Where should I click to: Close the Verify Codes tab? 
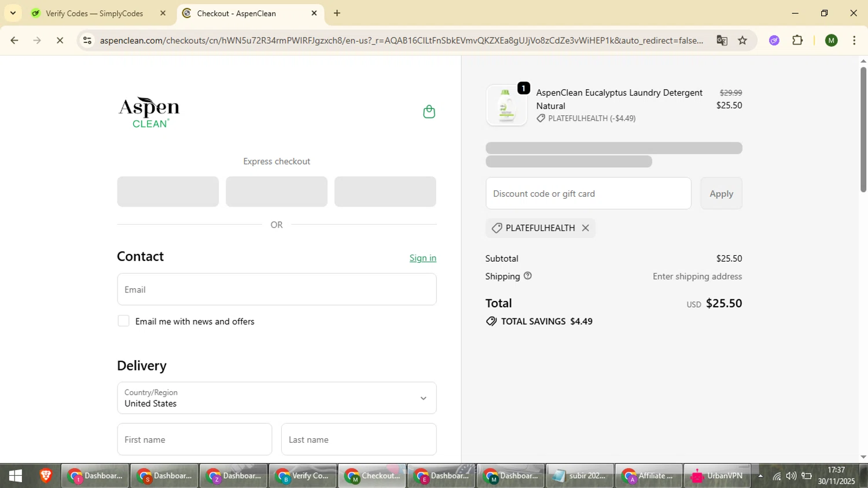pyautogui.click(x=163, y=13)
